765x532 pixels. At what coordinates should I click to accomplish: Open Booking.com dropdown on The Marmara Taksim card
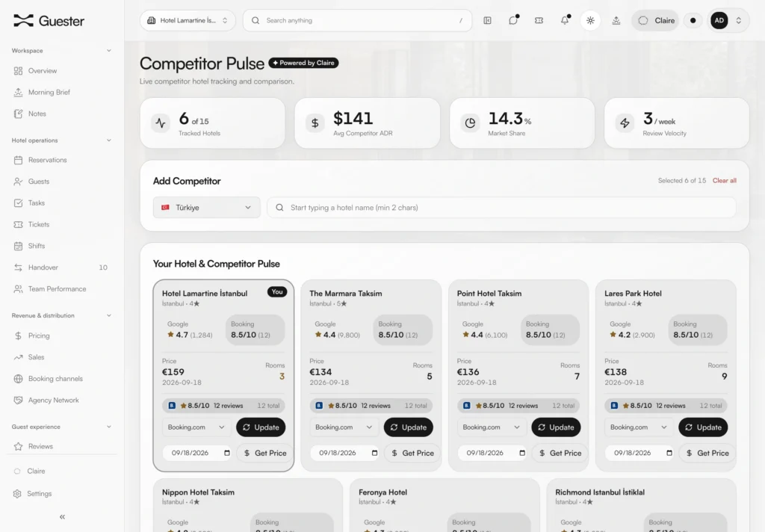(x=344, y=427)
